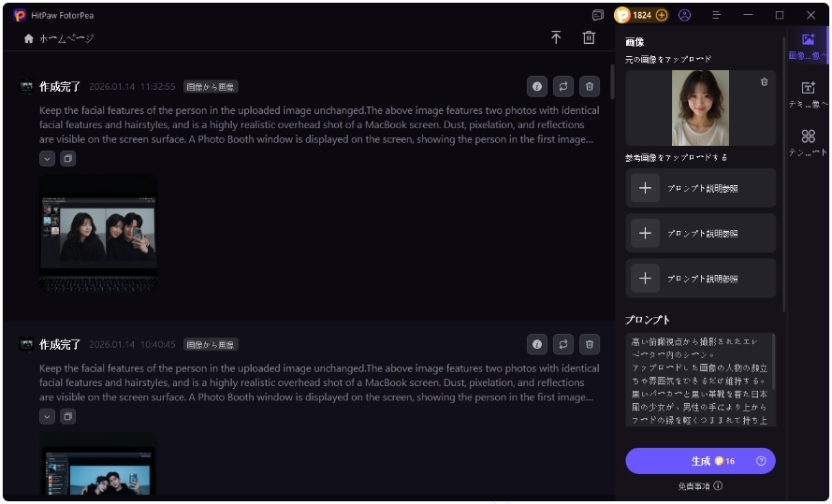Screen dimensions: 832x504
Task: Open the user account profile icon
Action: point(684,15)
